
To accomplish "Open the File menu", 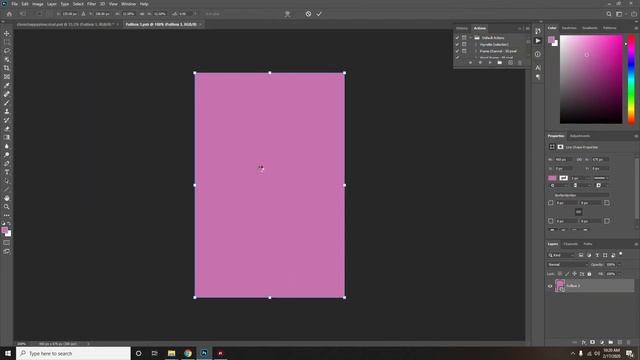I will tap(14, 4).
